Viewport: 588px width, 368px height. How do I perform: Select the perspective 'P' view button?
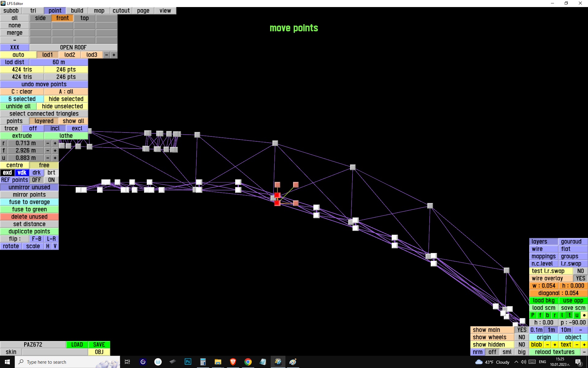[x=533, y=315]
